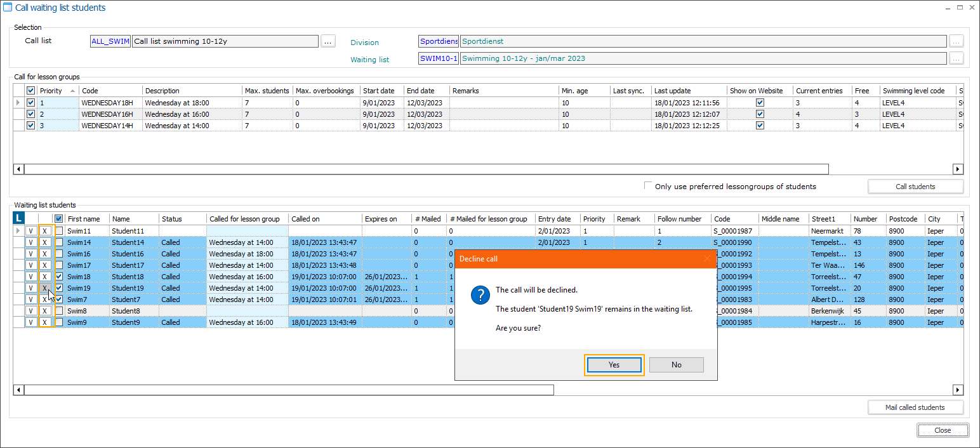Click the X icon on Swim8's row
The width and height of the screenshot is (980, 448).
(44, 310)
